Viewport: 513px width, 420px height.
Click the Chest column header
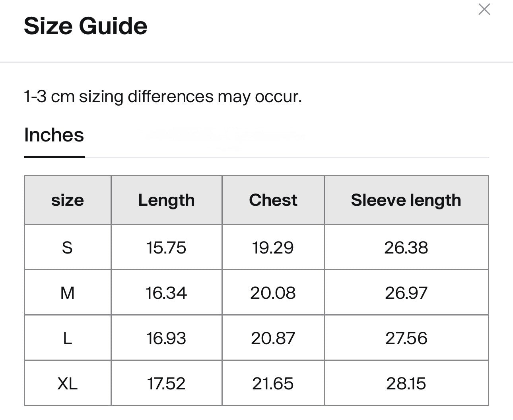273,200
